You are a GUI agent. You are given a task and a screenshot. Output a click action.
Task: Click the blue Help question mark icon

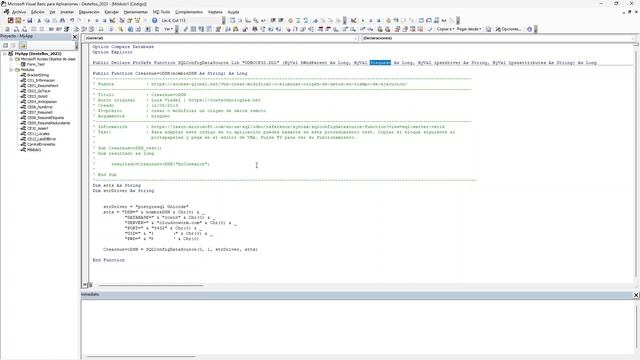point(155,20)
